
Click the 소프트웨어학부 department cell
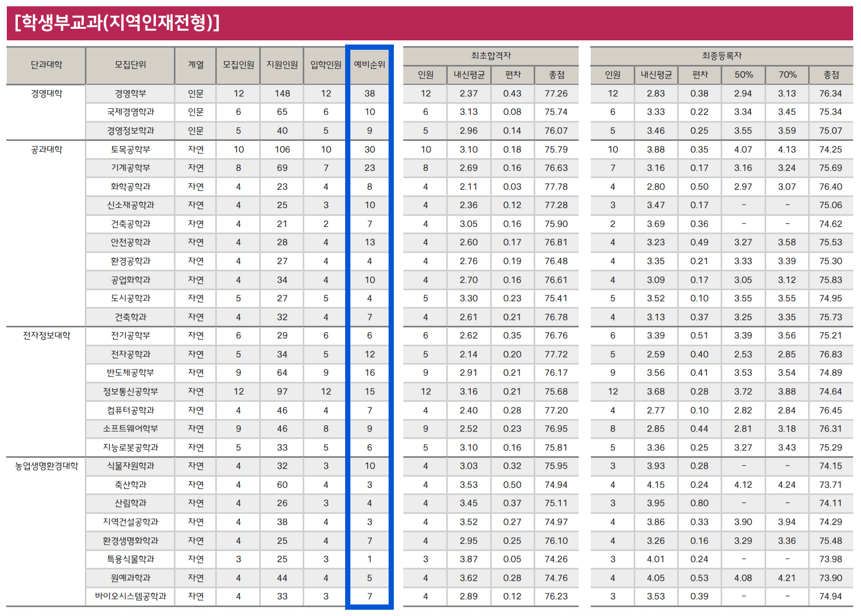tap(130, 429)
